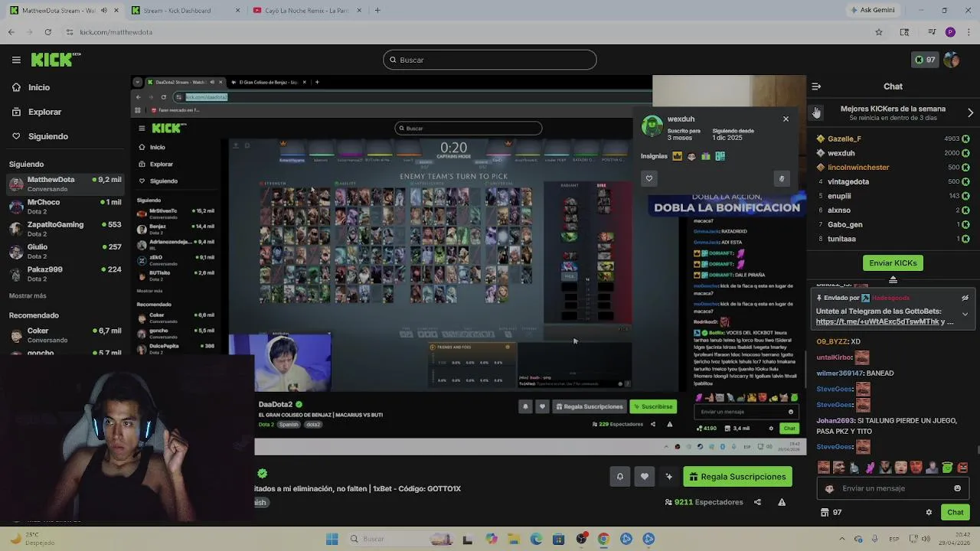Expand weekly top KICKers leaderboard arrow
This screenshot has width=980, height=551.
pyautogui.click(x=970, y=112)
